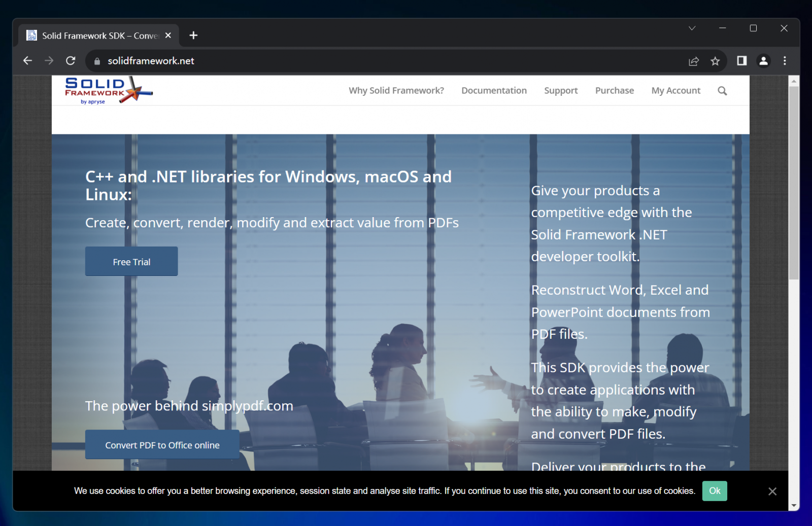Open the profile avatar icon
The width and height of the screenshot is (812, 526).
point(763,61)
